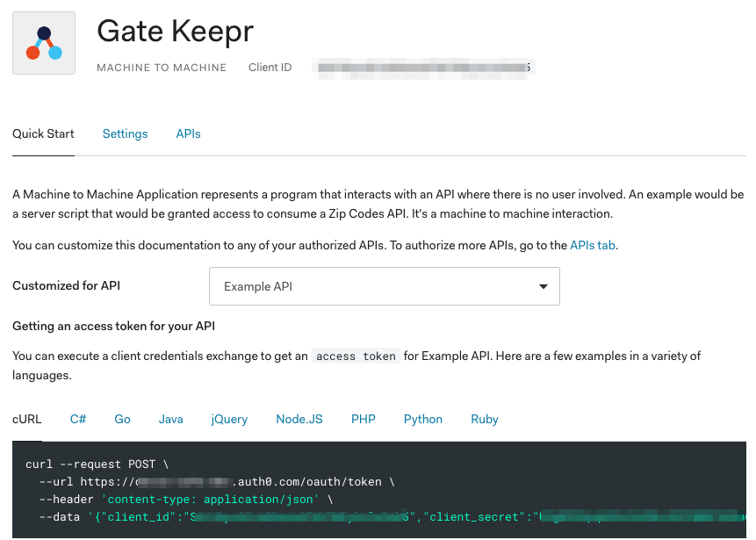Select the Node.JS code example tab

tap(299, 419)
